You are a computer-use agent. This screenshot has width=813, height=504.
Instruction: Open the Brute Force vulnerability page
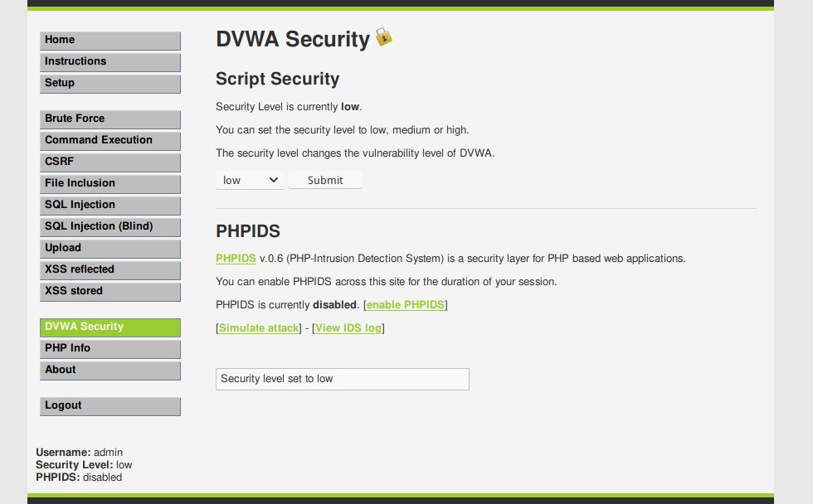[x=110, y=119]
